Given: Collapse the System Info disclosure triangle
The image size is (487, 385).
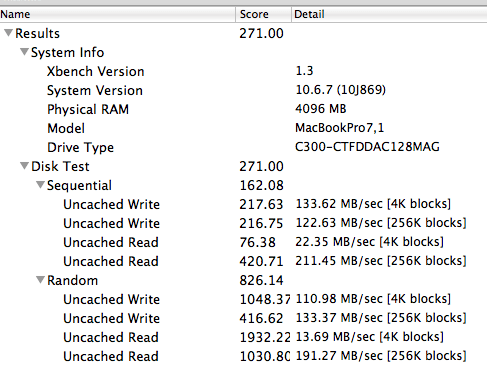Looking at the screenshot, I should [24, 52].
